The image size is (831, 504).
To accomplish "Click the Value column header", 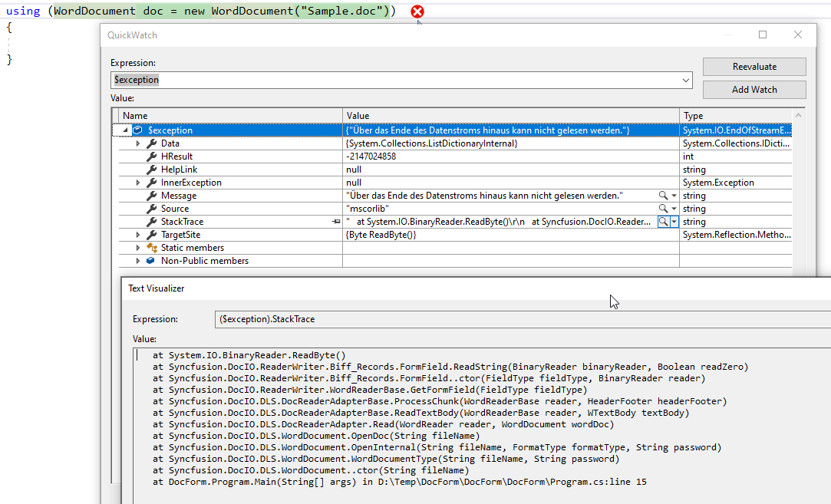I will coord(511,116).
